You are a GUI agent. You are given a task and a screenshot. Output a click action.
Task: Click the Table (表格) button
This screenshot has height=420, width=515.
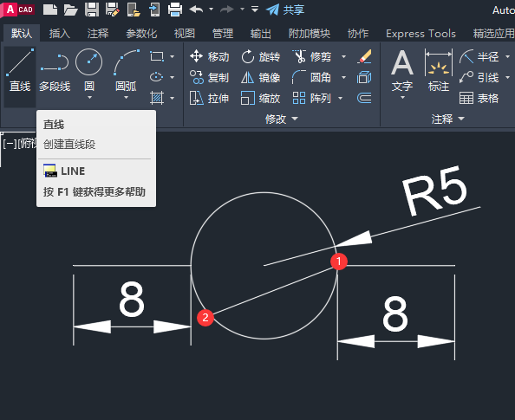point(479,98)
